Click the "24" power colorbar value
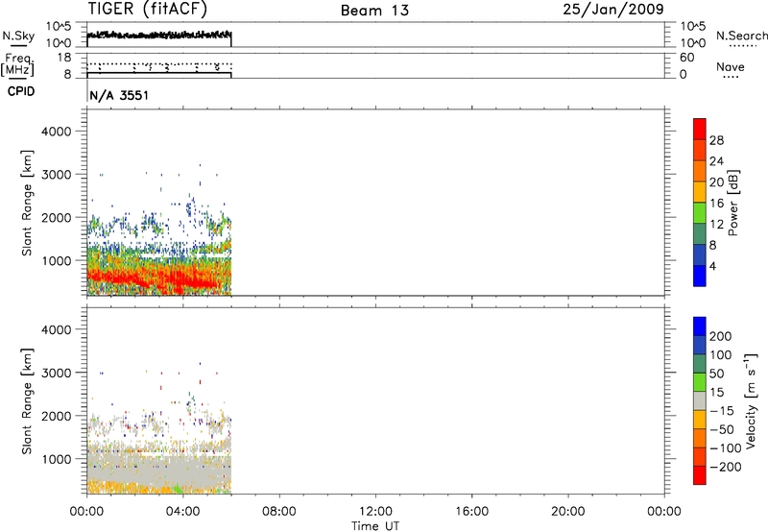The image size is (768, 532). point(716,161)
